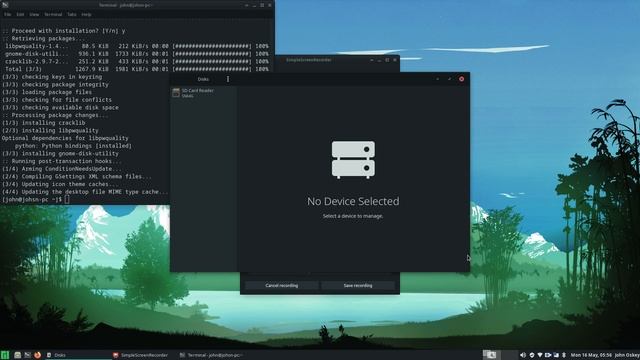640x360 pixels.
Task: Launch terminal from panel launcher
Action: [27, 355]
